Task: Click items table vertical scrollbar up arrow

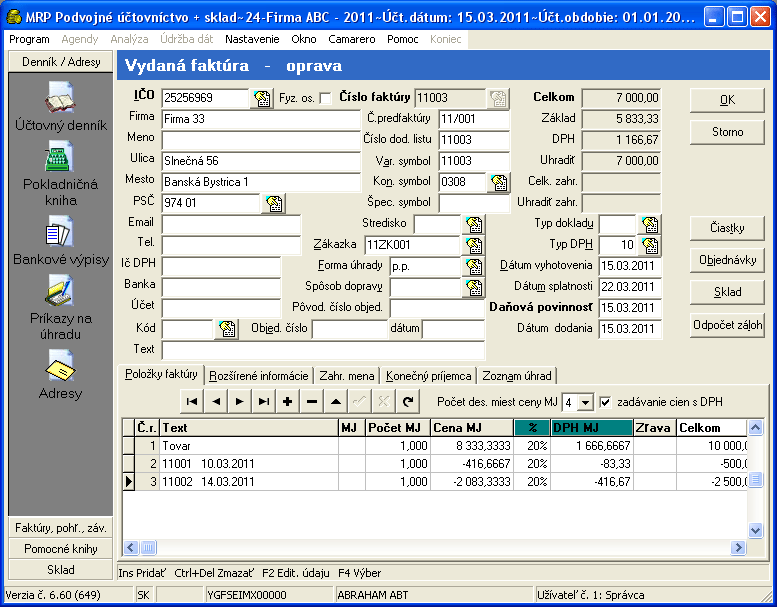Action: click(755, 427)
